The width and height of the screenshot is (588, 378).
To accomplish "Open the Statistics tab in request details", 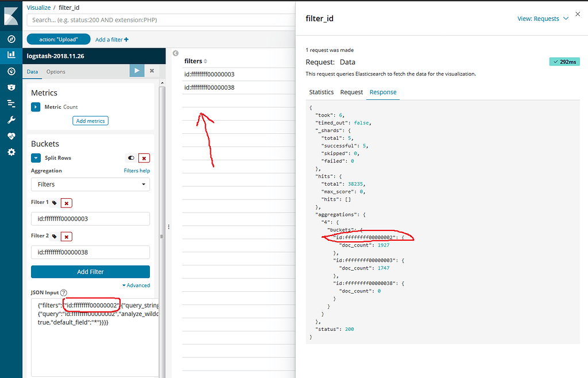I will (x=321, y=92).
